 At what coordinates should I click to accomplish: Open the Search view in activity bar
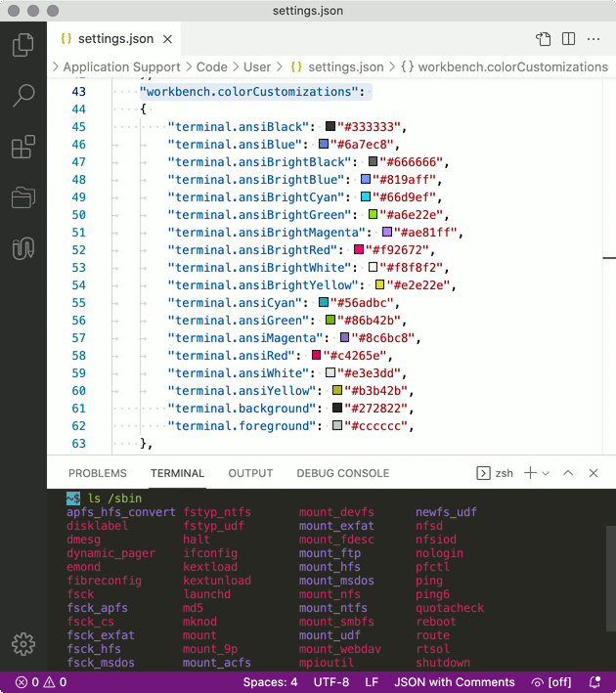point(23,95)
